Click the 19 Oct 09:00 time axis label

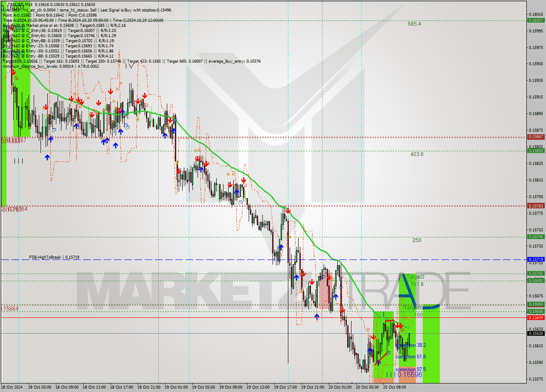click(x=230, y=387)
